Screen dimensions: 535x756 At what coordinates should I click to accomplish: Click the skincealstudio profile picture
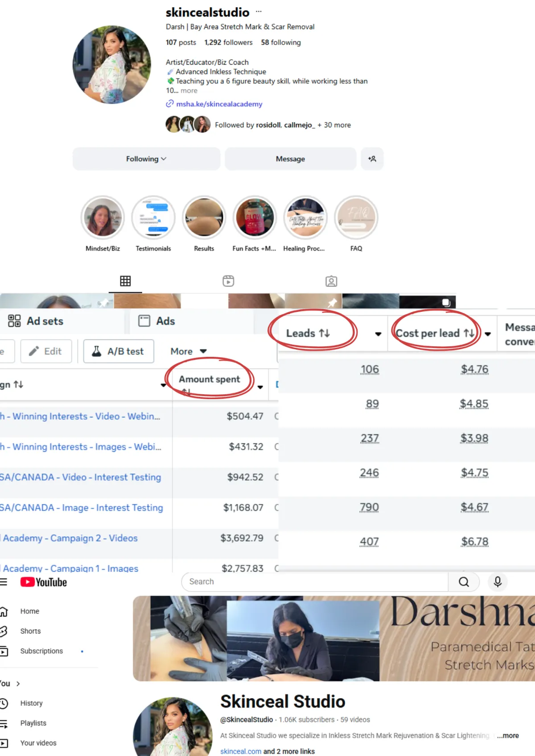tap(112, 65)
